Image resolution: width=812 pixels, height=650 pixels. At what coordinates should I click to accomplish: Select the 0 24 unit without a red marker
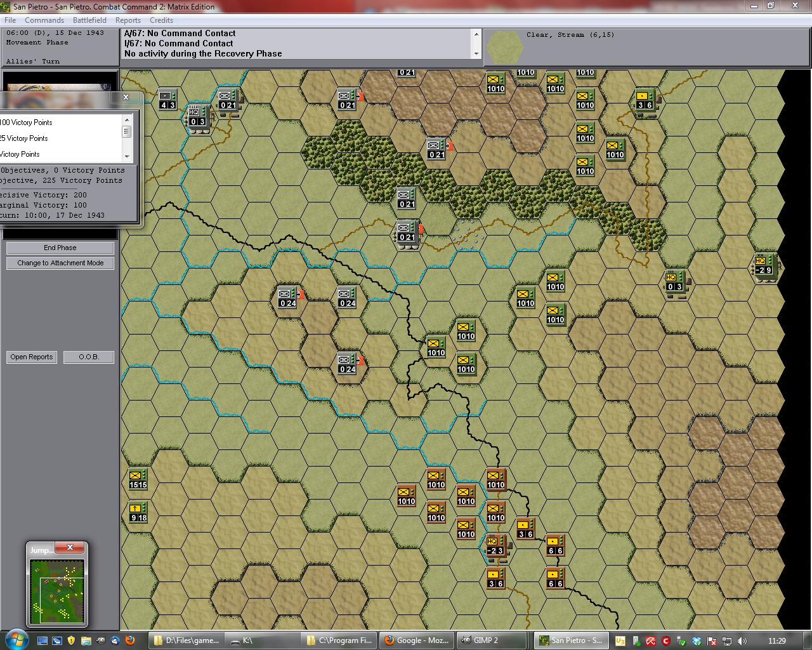[346, 298]
